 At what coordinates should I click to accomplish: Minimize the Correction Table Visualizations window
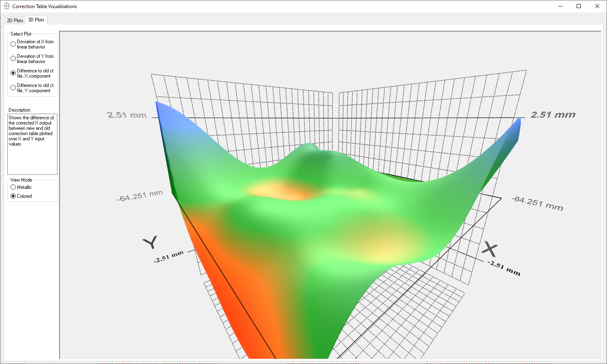coord(560,6)
